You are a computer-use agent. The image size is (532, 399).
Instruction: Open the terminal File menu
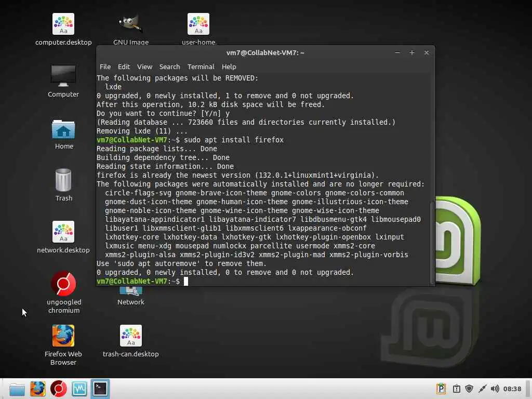pyautogui.click(x=105, y=67)
